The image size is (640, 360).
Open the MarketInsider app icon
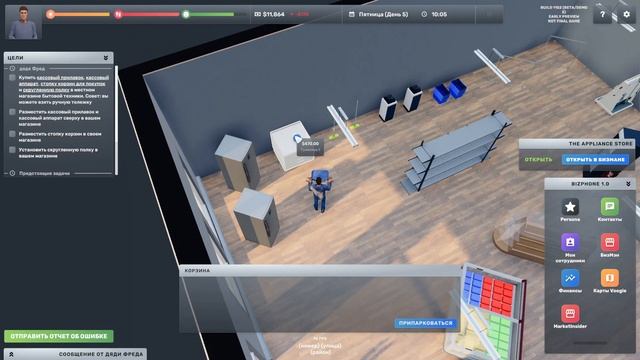coord(570,313)
